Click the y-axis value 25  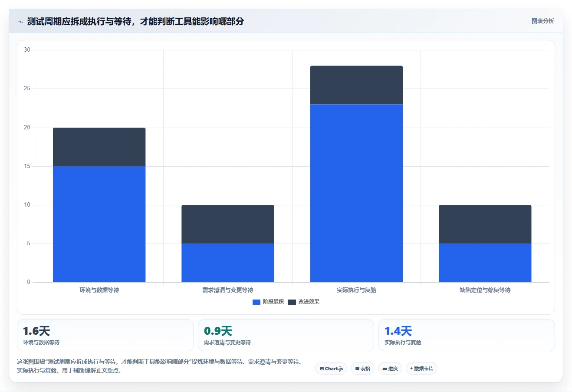coord(27,89)
